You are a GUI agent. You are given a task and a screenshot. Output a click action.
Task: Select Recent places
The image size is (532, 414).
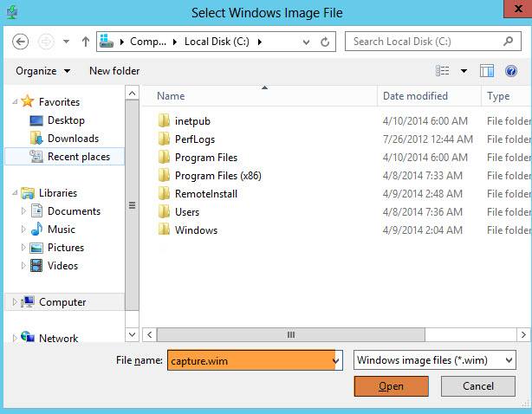(x=65, y=157)
